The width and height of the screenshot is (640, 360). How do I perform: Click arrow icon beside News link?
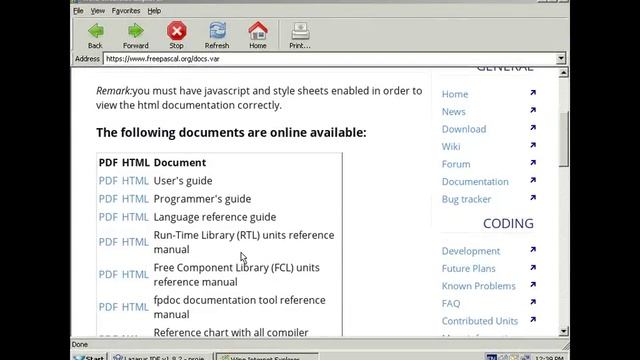coord(533,110)
